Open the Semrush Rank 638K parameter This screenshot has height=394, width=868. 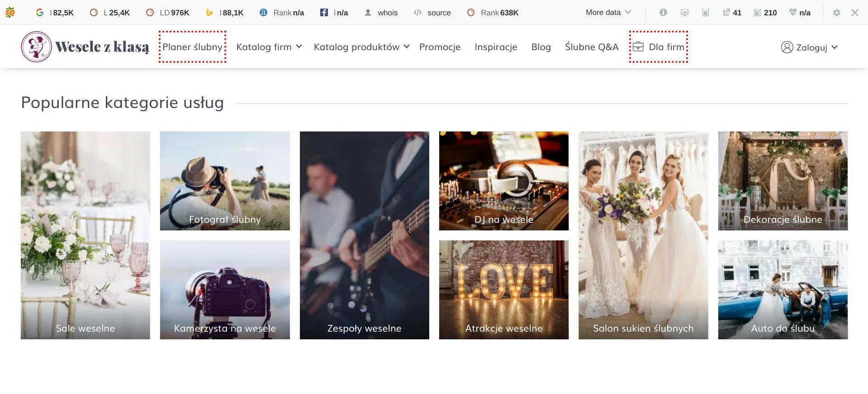493,13
